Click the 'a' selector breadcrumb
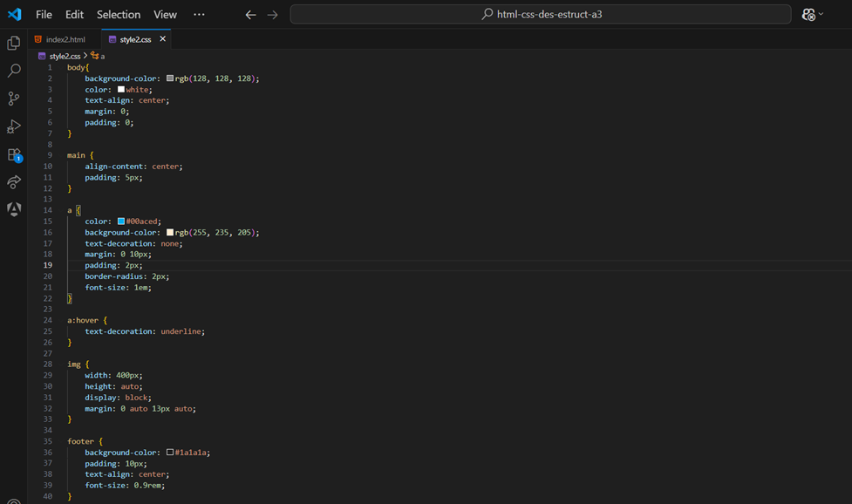The height and width of the screenshot is (504, 852). (x=102, y=56)
